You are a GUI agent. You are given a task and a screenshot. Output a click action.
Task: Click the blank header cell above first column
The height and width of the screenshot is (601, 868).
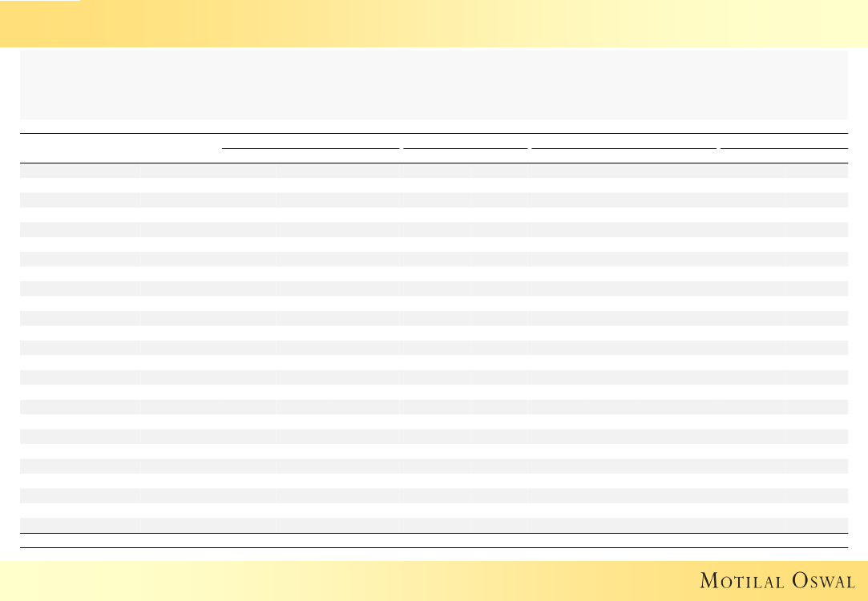pos(79,148)
